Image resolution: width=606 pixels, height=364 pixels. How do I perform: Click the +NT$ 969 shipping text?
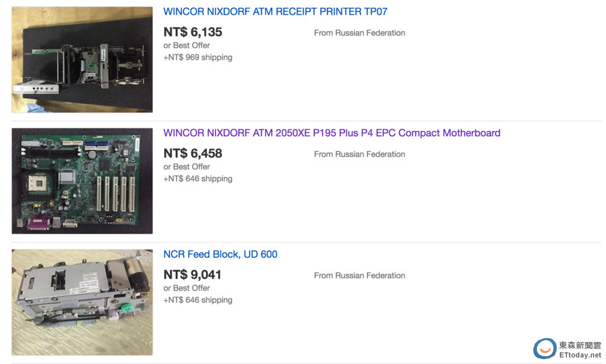pos(198,57)
